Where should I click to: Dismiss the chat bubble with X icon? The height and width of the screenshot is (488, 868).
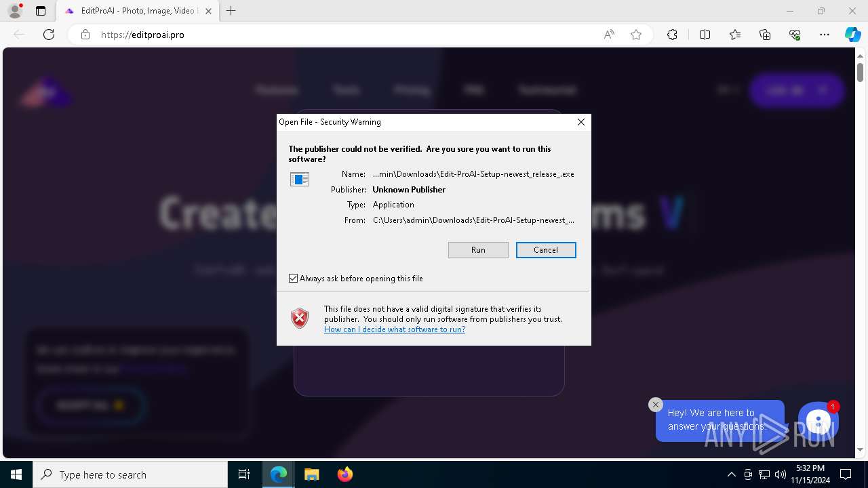(x=655, y=405)
